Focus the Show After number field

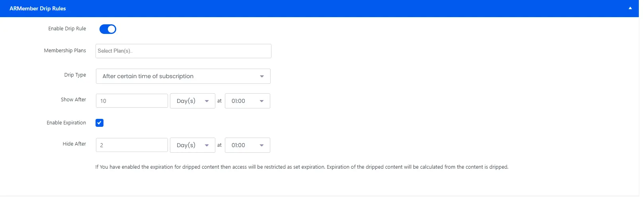[132, 101]
